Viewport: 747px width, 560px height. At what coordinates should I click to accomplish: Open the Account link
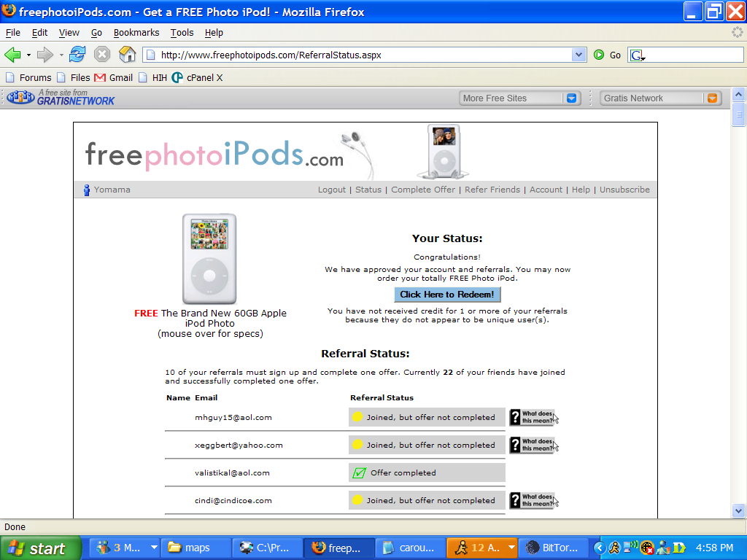click(x=546, y=190)
